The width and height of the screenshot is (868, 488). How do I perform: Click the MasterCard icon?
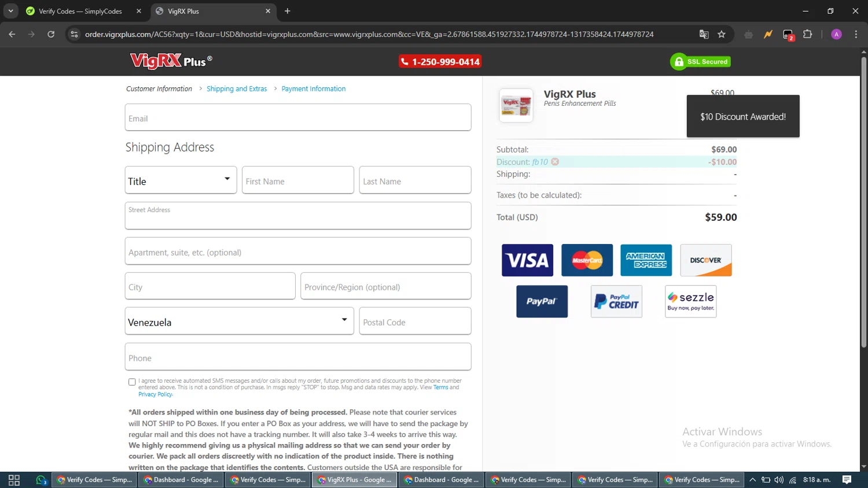click(x=587, y=260)
